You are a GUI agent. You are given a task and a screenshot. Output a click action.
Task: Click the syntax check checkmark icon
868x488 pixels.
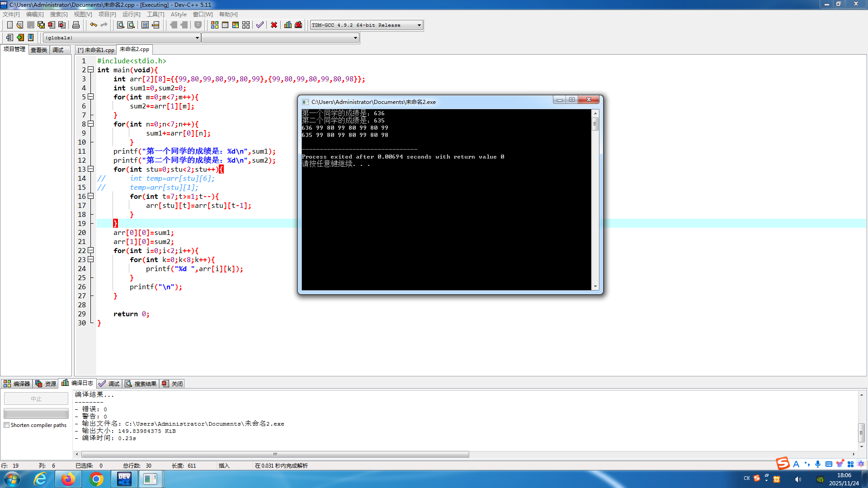coord(260,25)
